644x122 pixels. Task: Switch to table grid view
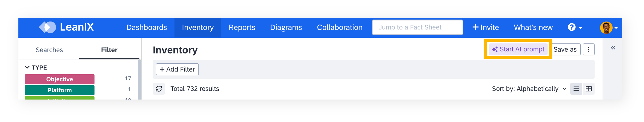tap(588, 89)
